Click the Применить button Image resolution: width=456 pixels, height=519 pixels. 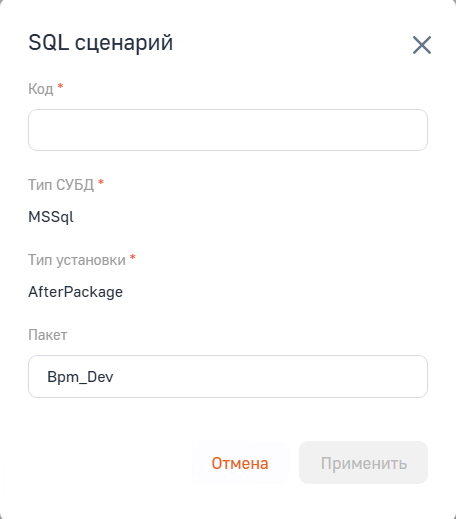tap(363, 463)
